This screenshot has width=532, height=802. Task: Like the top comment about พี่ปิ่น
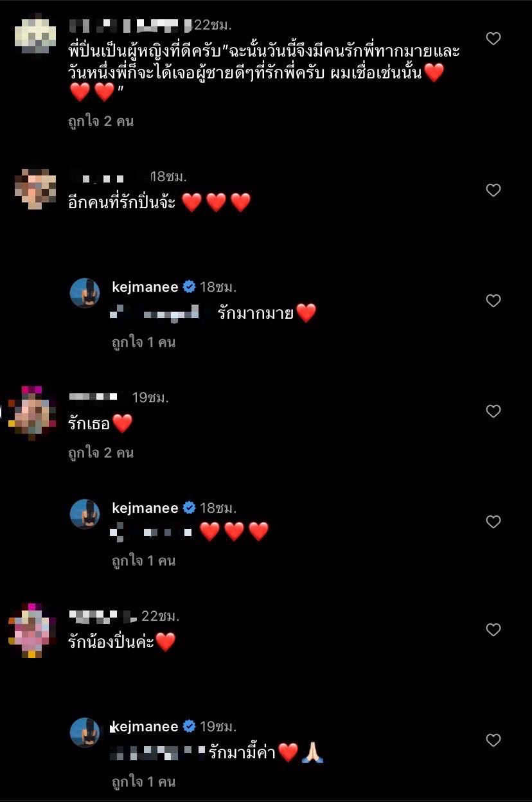[x=493, y=39]
